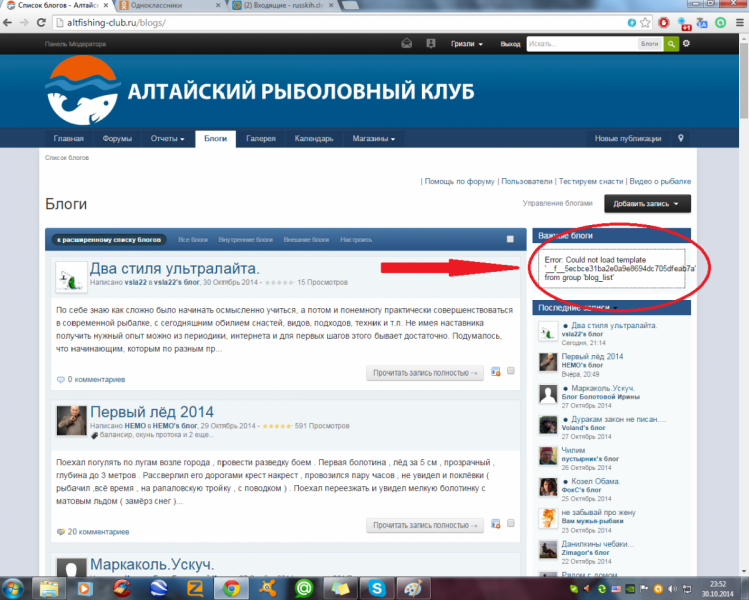Click the blog icon in Первый лёд 2014 footer

496,524
